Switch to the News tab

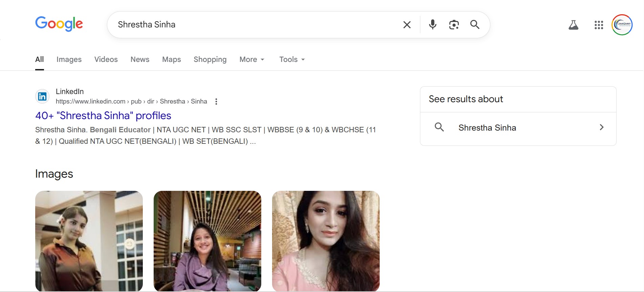pyautogui.click(x=140, y=60)
